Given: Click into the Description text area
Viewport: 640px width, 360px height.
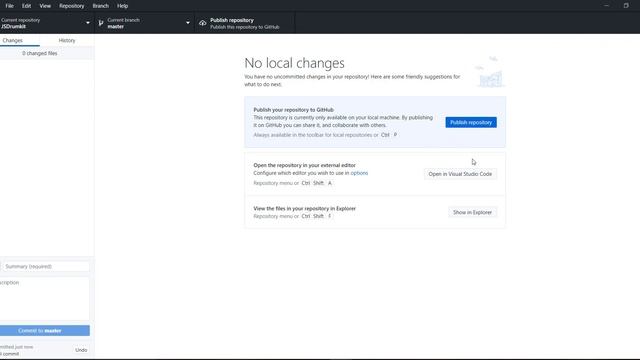Looking at the screenshot, I should [44, 298].
